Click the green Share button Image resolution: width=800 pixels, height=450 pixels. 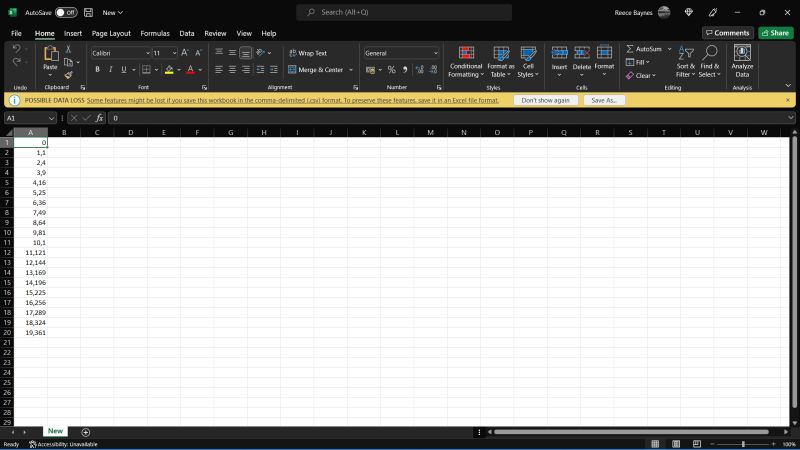pyautogui.click(x=776, y=33)
